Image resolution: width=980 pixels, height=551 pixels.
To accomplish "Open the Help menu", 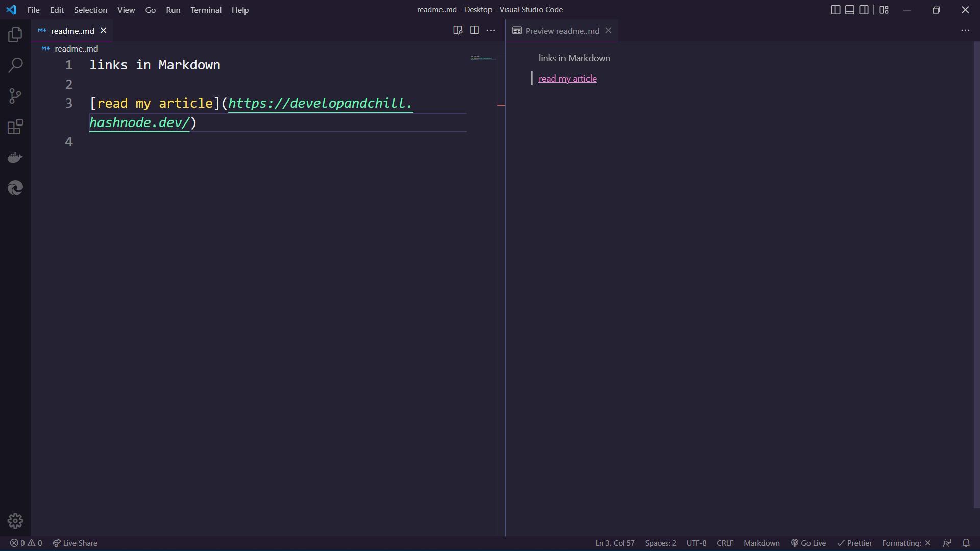I will click(240, 10).
